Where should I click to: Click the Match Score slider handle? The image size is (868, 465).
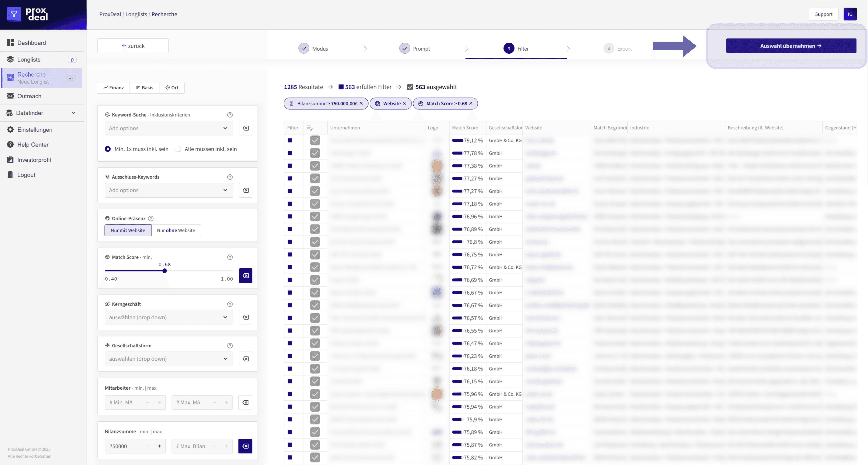[164, 270]
